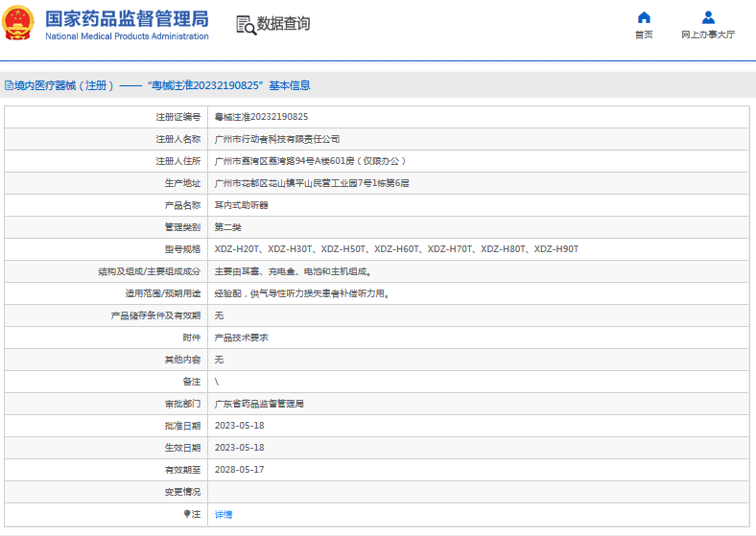
Task: Click approving department 广东省药品监督管理局
Action: (259, 404)
